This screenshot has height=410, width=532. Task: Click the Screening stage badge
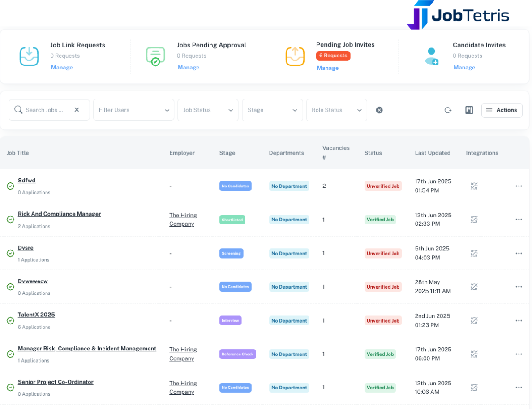[231, 253]
